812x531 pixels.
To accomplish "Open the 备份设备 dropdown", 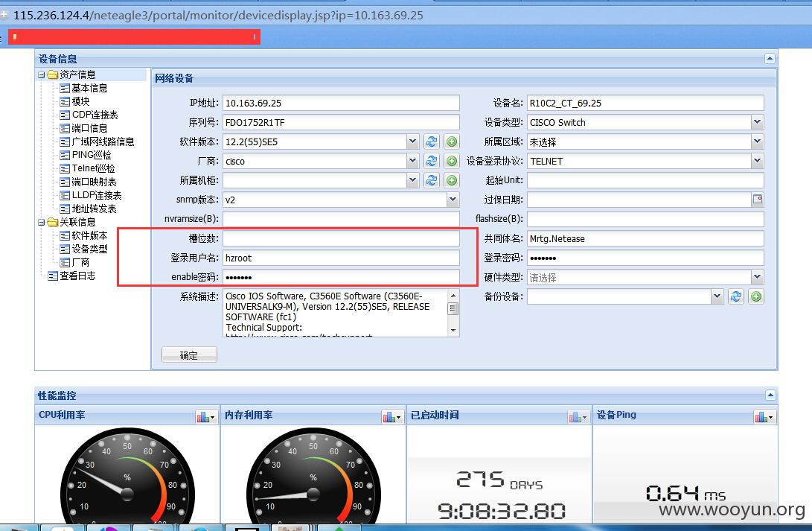I will (x=717, y=296).
